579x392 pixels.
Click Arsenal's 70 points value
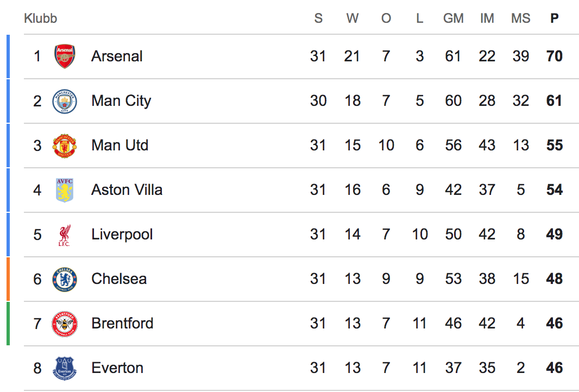click(x=554, y=56)
